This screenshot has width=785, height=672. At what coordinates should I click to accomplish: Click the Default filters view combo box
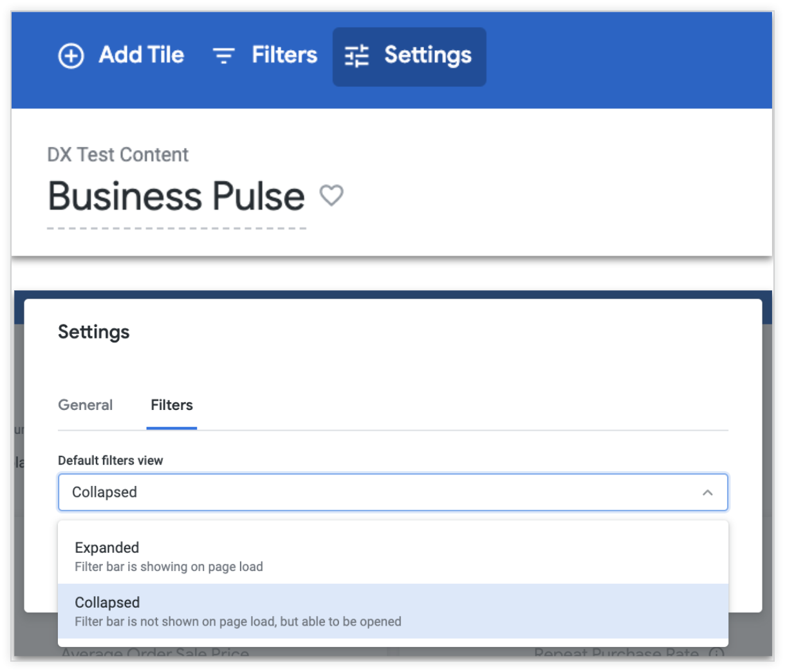coord(386,492)
